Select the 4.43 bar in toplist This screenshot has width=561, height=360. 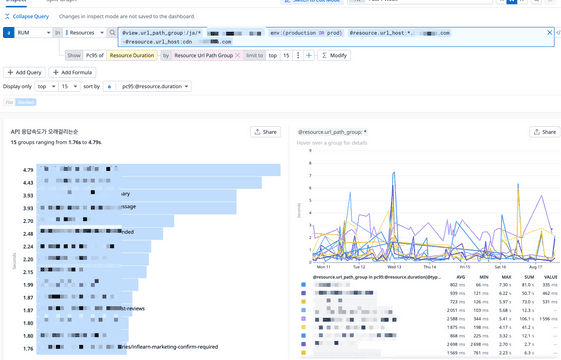tap(149, 183)
